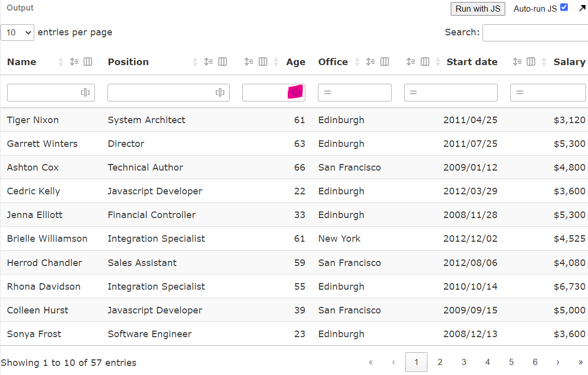Viewport: 588px width, 375px height.
Task: Open column visibility icon in Name header
Action: 88,62
